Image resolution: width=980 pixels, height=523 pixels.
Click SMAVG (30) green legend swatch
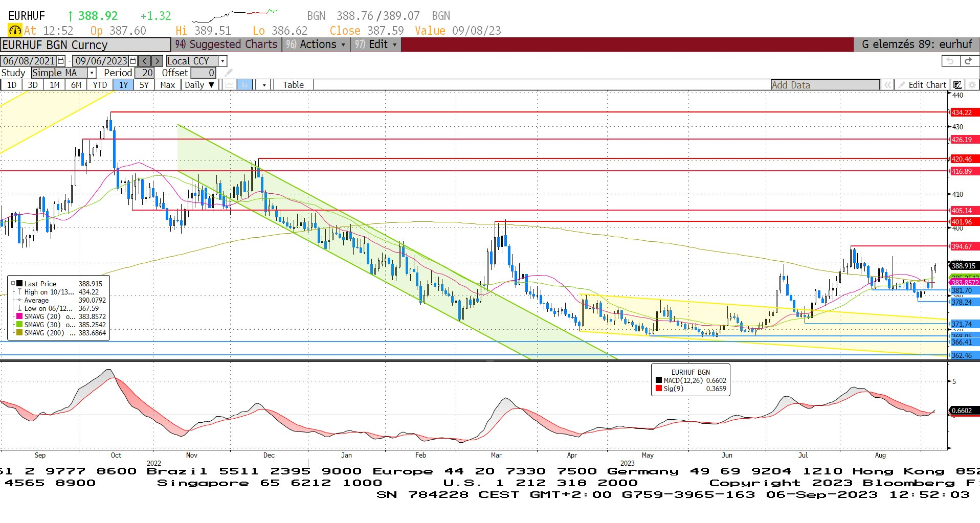19,325
